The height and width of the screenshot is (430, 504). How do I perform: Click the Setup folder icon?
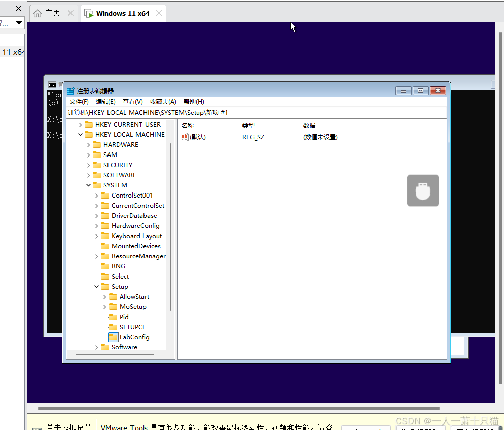coord(105,286)
